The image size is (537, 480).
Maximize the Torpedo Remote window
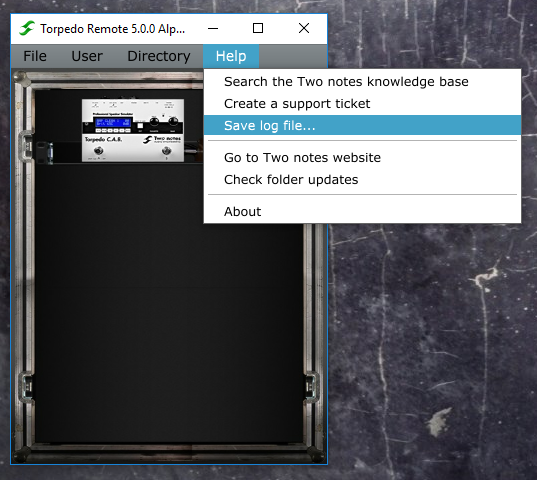(x=258, y=28)
